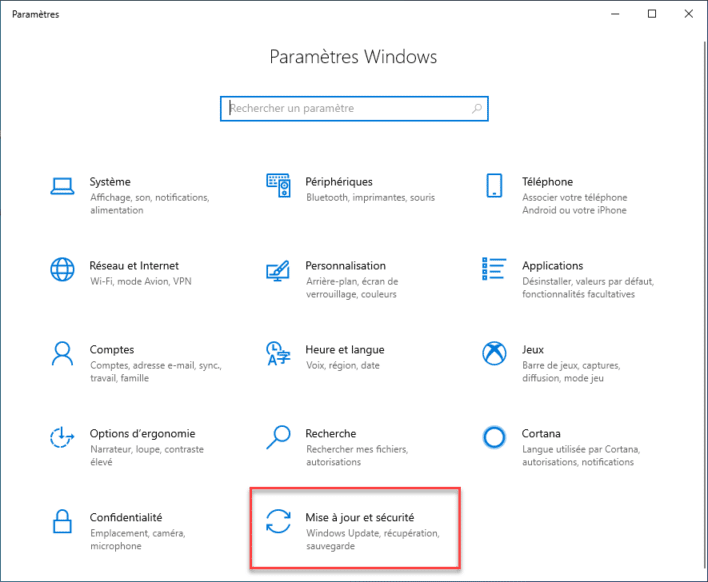This screenshot has width=708, height=582.
Task: Select the Recherche magnifier icon
Action: [x=278, y=437]
